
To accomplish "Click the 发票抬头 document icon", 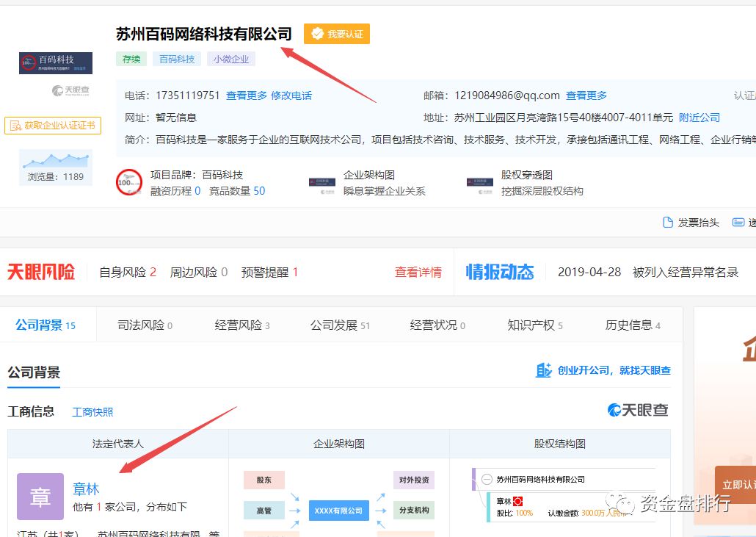I will pos(668,223).
